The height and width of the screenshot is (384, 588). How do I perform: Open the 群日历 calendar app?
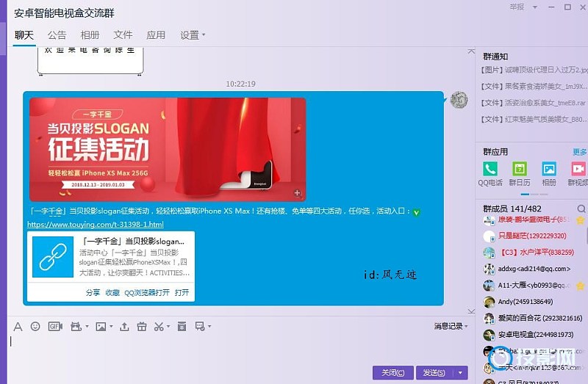pyautogui.click(x=520, y=169)
